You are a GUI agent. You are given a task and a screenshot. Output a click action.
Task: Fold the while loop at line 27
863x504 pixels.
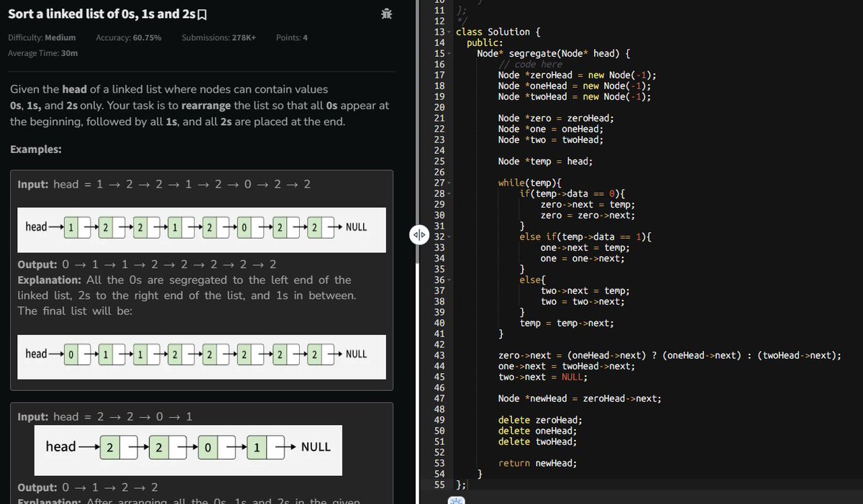(x=448, y=183)
